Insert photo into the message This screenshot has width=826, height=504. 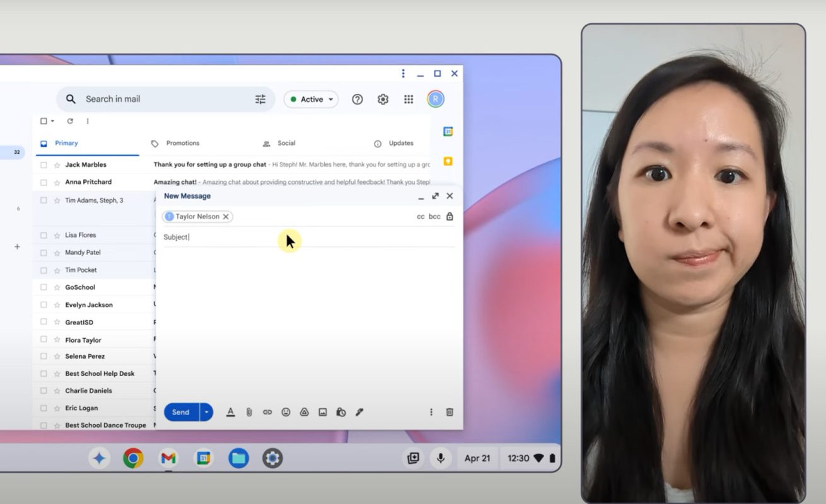pyautogui.click(x=322, y=412)
